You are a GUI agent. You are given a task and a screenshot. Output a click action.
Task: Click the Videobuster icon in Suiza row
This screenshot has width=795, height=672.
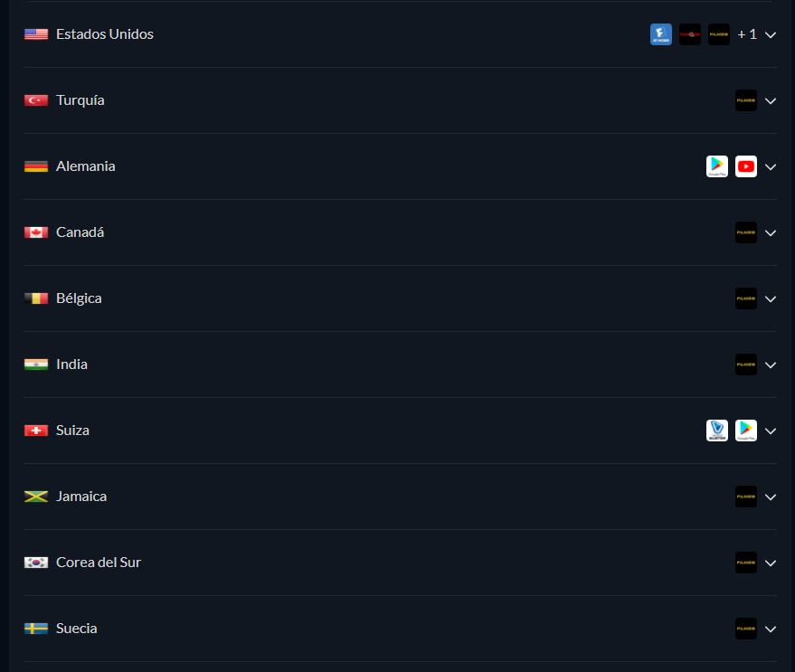[x=717, y=431]
